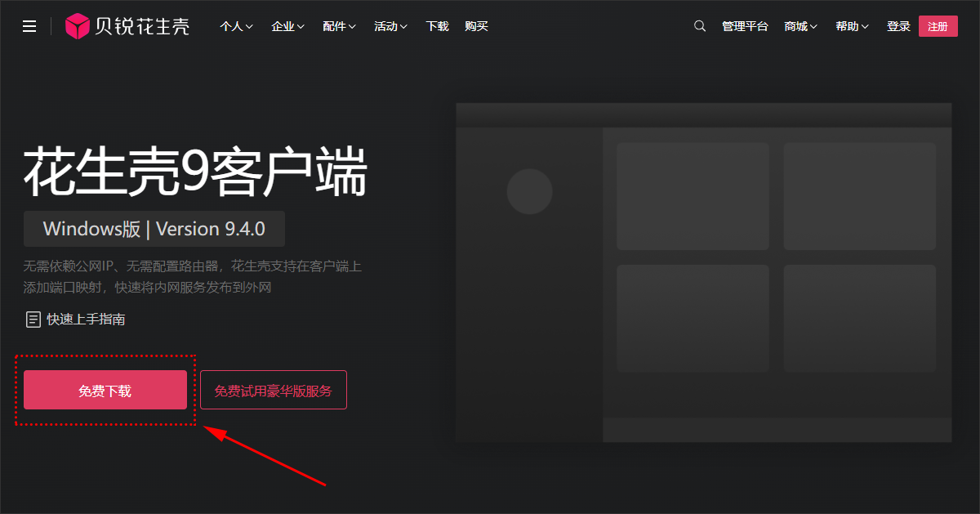The width and height of the screenshot is (980, 514).
Task: Go to 管理平台
Action: click(x=745, y=26)
